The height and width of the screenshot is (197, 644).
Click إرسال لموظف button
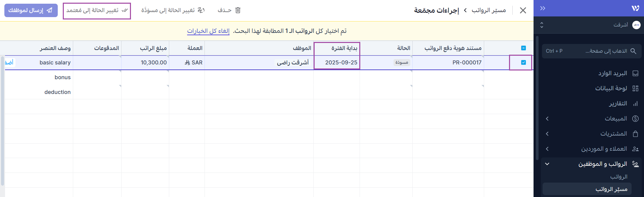coord(31,10)
